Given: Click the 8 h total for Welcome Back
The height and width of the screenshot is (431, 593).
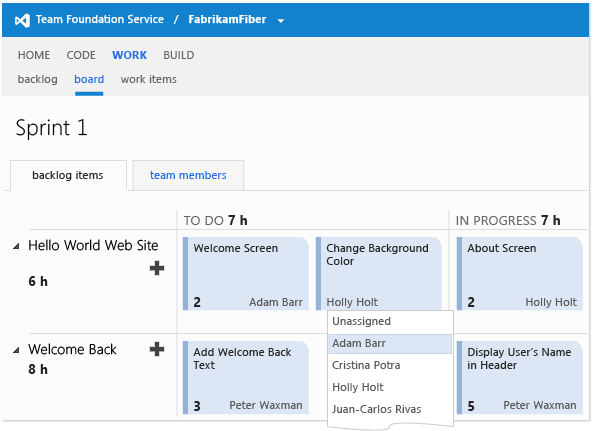Looking at the screenshot, I should tap(38, 369).
